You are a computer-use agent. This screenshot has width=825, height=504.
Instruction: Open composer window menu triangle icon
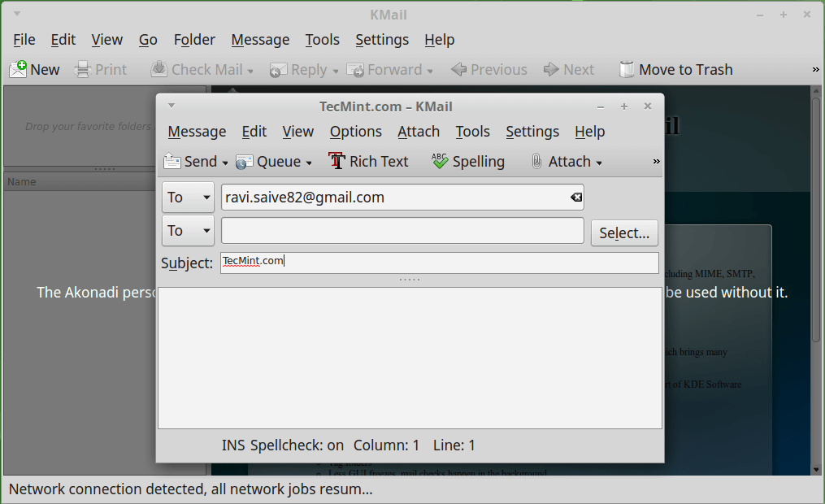[171, 106]
